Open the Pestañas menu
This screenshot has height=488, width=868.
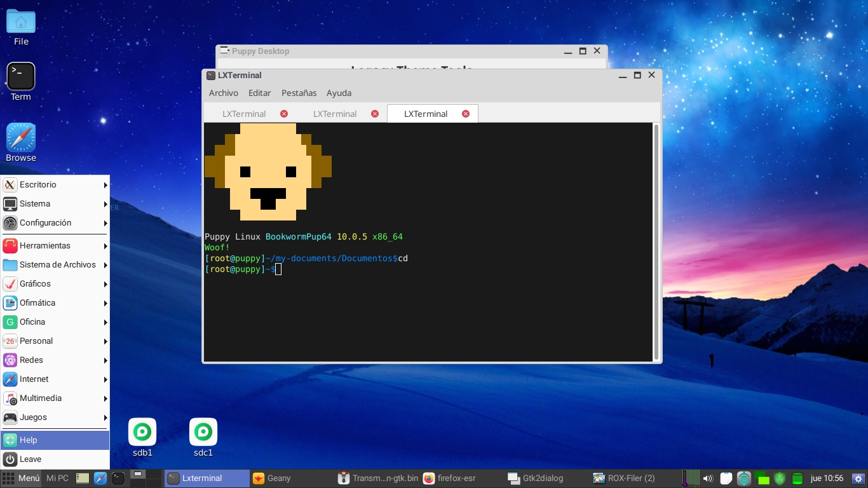click(x=299, y=93)
